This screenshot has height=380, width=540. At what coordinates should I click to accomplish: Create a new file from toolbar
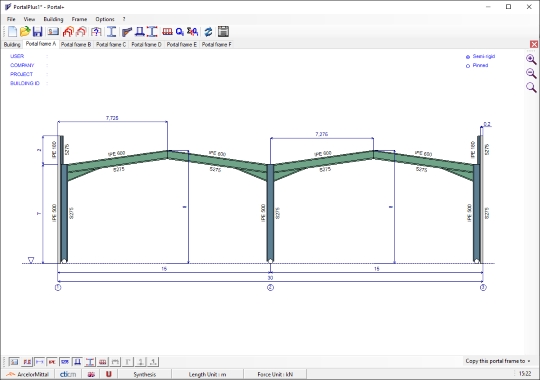click(12, 32)
